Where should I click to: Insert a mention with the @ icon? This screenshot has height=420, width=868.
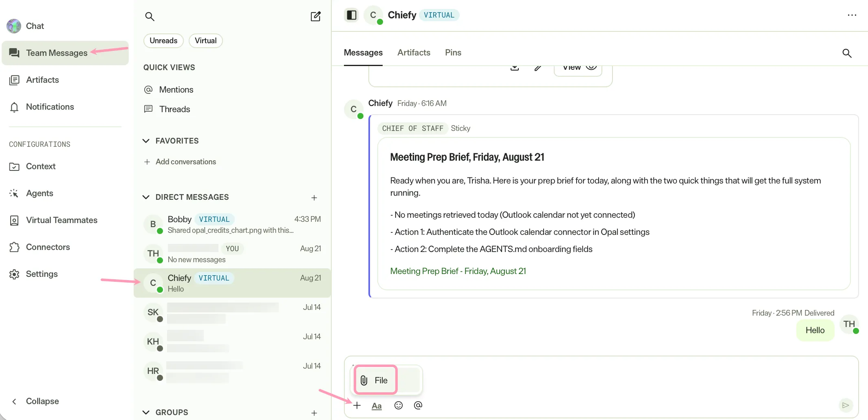tap(418, 405)
